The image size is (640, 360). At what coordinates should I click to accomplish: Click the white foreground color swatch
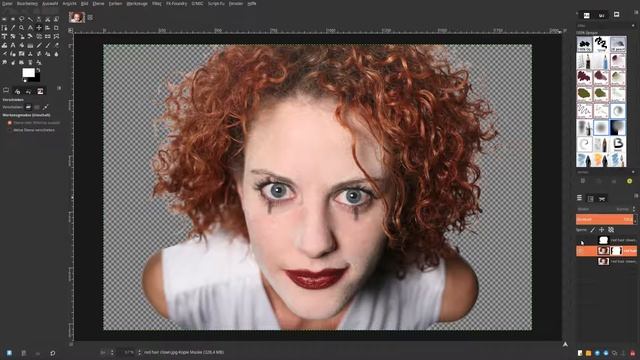(28, 73)
